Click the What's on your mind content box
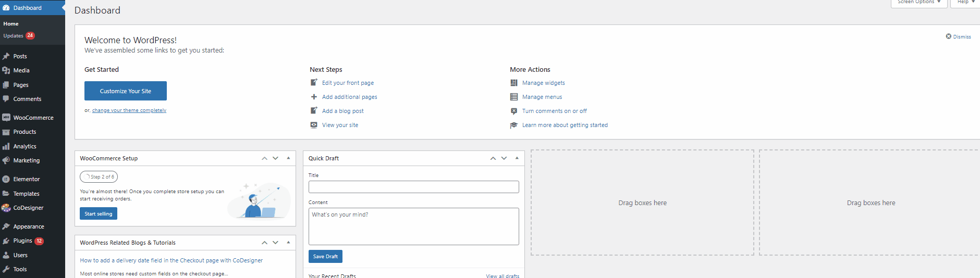Screen dimensions: 980x278 pos(414,226)
